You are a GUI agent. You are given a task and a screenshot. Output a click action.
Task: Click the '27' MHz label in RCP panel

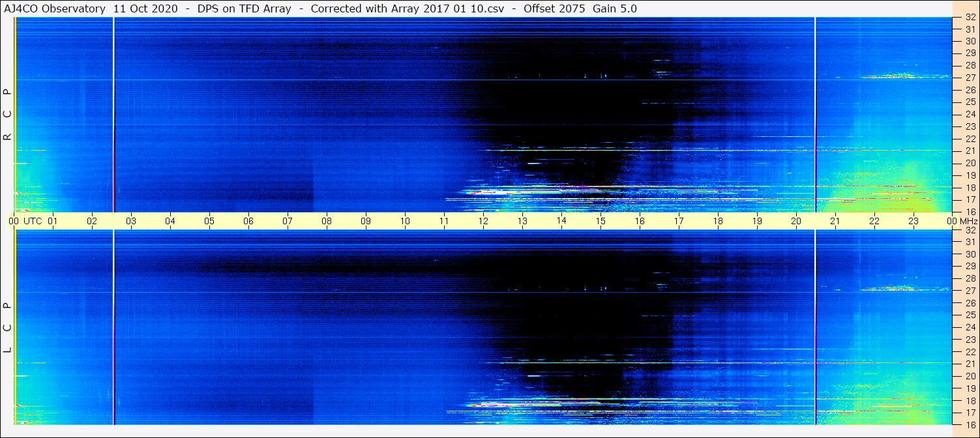click(x=970, y=78)
